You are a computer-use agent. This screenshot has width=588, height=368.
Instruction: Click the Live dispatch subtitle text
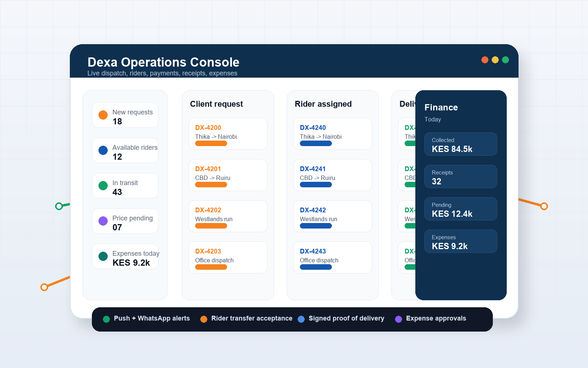[162, 73]
